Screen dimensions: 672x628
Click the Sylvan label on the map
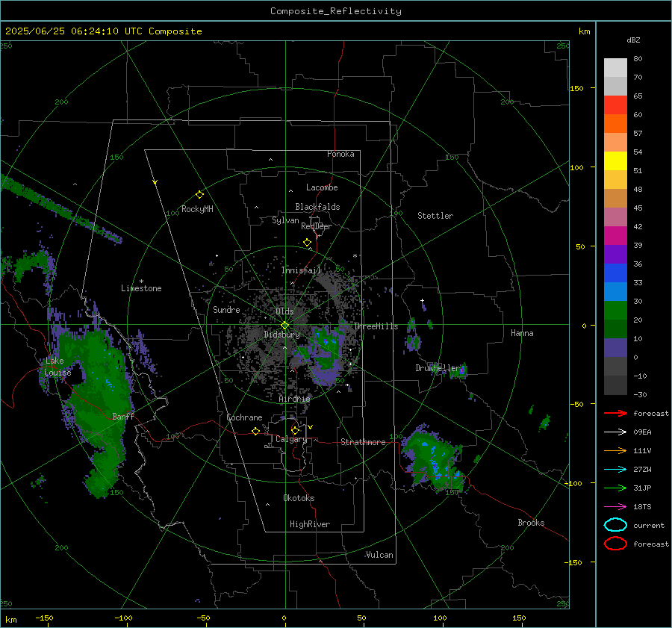tap(285, 220)
